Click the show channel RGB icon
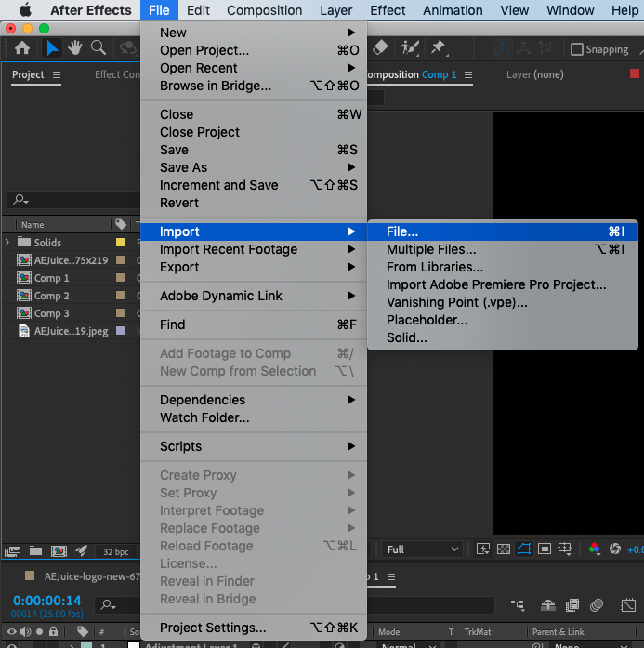Screen dimensions: 644x648 (595, 549)
